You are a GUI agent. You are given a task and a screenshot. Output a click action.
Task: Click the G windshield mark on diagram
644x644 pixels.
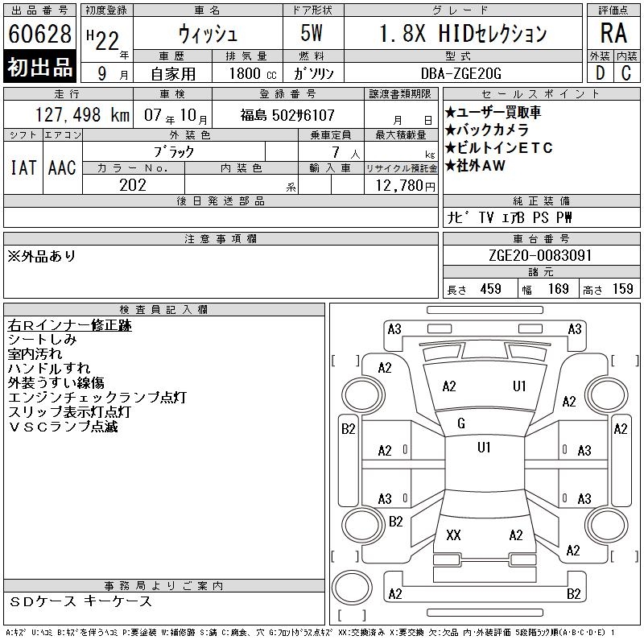pos(461,423)
